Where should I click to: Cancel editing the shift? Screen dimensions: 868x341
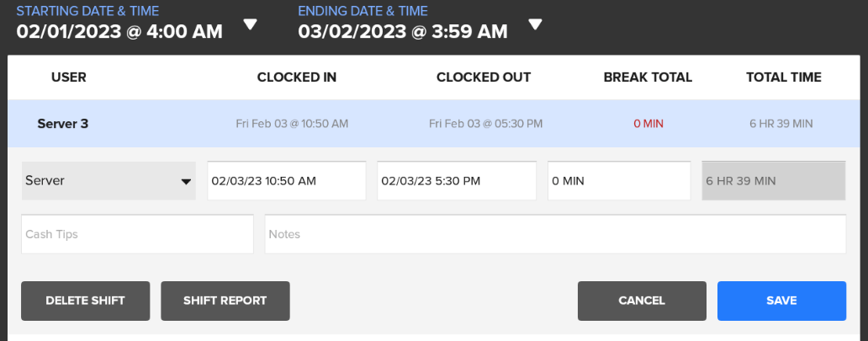tap(642, 301)
